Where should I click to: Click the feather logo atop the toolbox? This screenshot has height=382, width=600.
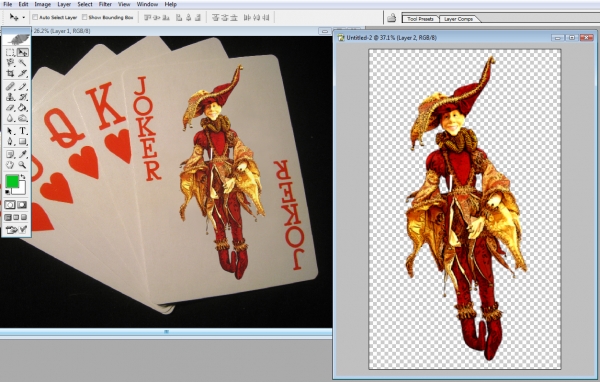tap(16, 39)
